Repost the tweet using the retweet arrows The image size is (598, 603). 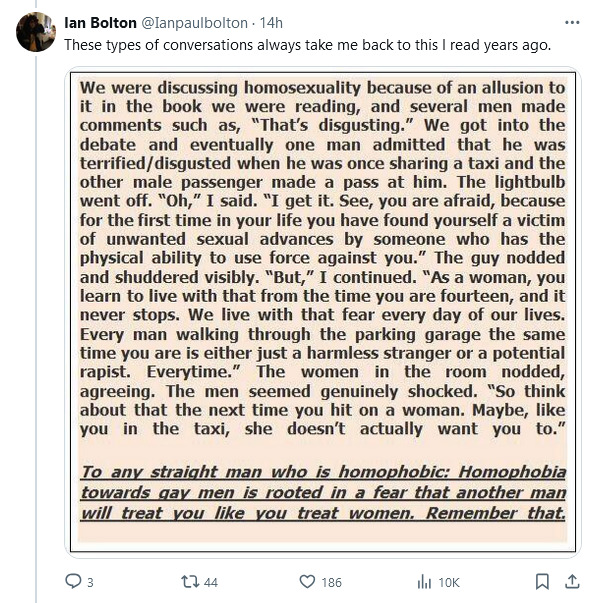point(190,581)
